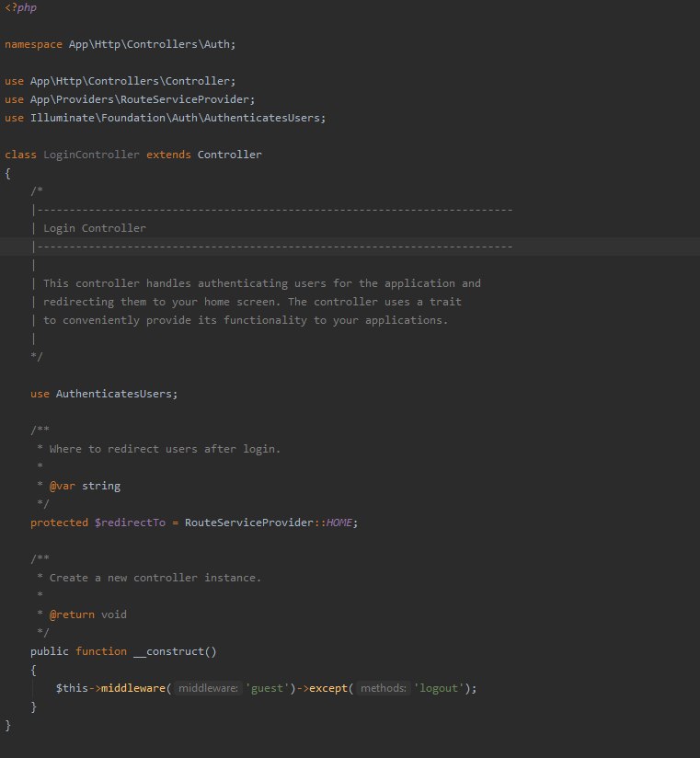Viewport: 700px width, 758px height.
Task: Place cursor on App\Http\Controllers\Auth namespace path
Action: 149,44
